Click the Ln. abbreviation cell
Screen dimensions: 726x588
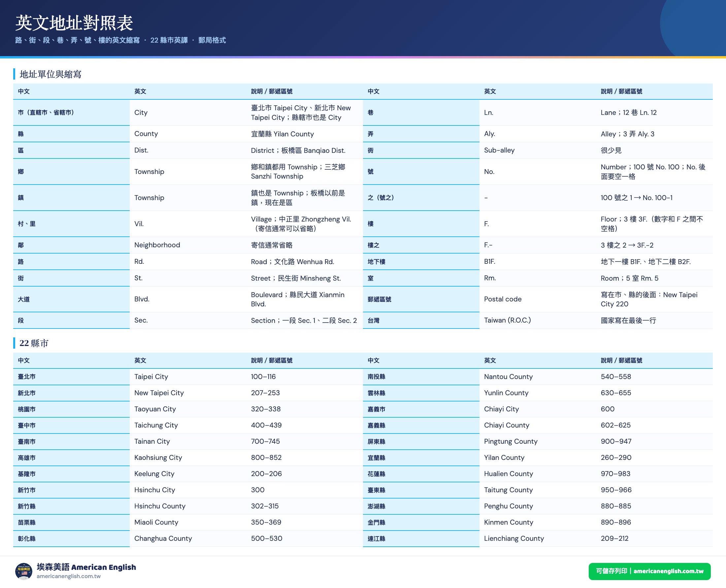538,113
